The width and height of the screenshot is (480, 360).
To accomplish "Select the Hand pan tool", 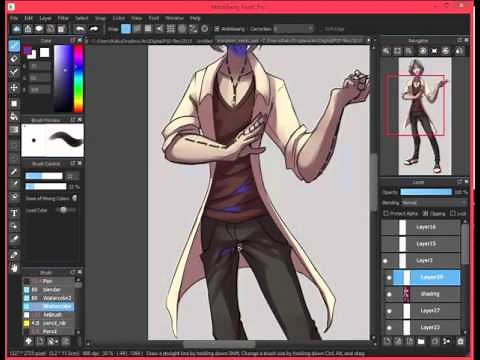I will [x=14, y=268].
